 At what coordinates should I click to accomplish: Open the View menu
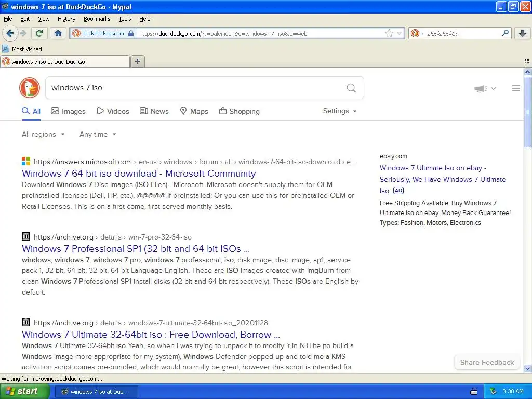[x=44, y=19]
